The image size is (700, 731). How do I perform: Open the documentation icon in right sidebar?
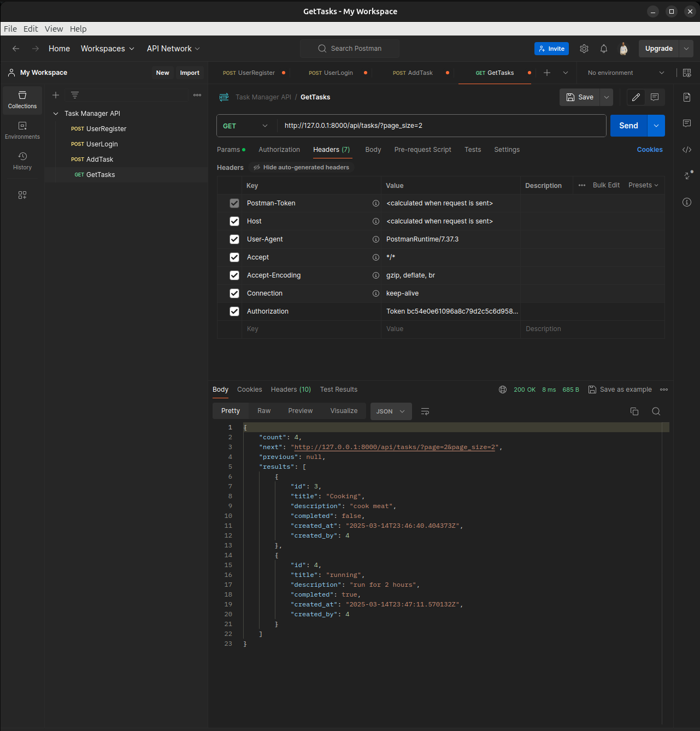(687, 97)
